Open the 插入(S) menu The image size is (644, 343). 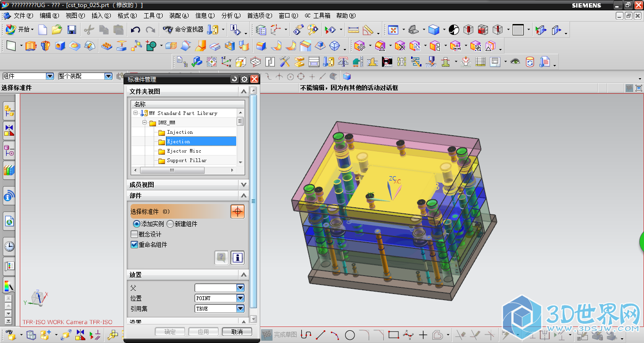(x=101, y=16)
